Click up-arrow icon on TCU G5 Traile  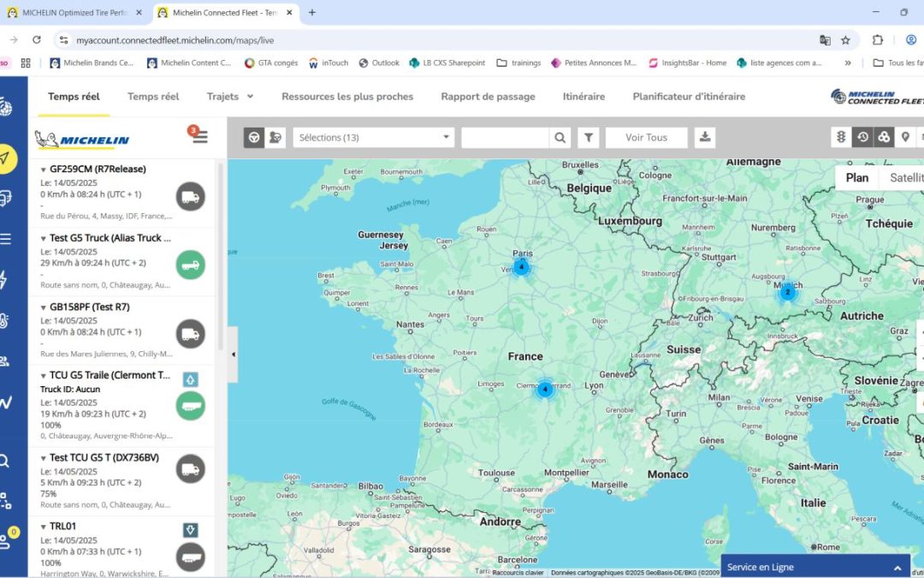190,379
